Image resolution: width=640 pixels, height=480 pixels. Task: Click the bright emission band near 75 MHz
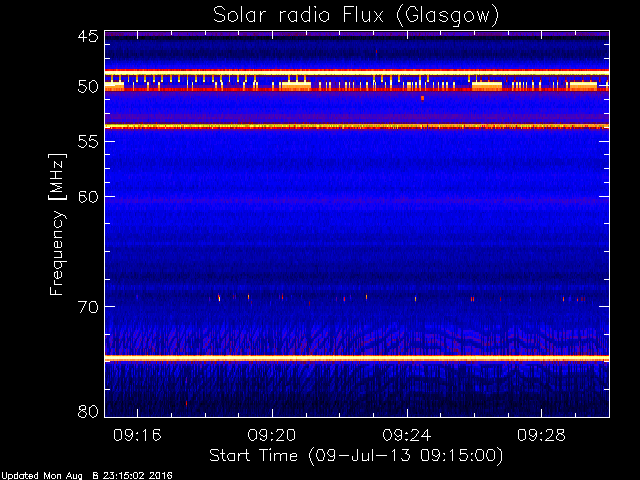tap(357, 358)
